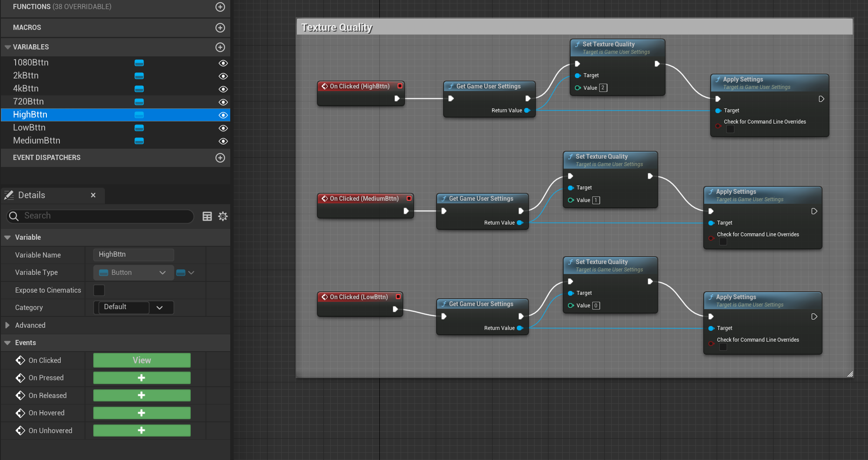Viewport: 868px width, 460px height.
Task: Close the Details tab
Action: coord(93,195)
